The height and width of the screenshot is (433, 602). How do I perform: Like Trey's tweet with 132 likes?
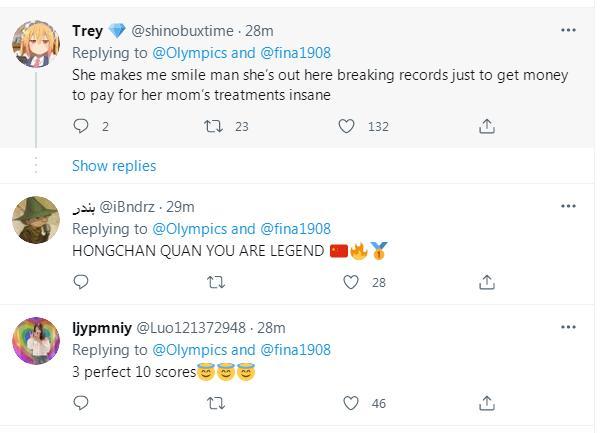[347, 126]
